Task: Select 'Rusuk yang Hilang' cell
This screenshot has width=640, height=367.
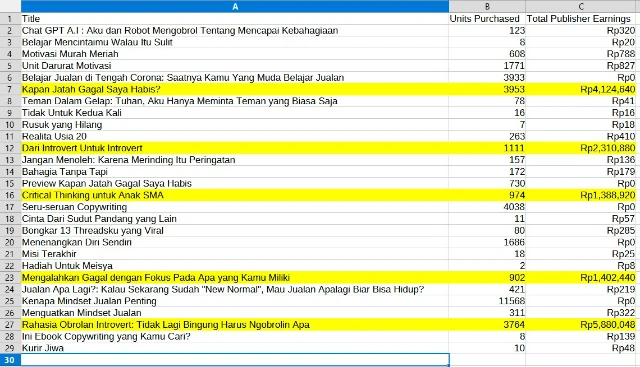Action: 235,125
